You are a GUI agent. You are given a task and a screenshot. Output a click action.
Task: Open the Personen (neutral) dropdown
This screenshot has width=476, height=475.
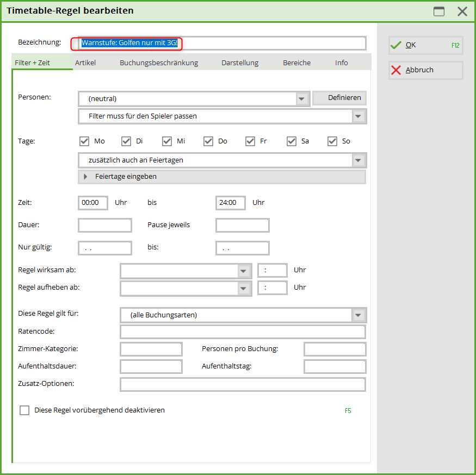pyautogui.click(x=302, y=98)
